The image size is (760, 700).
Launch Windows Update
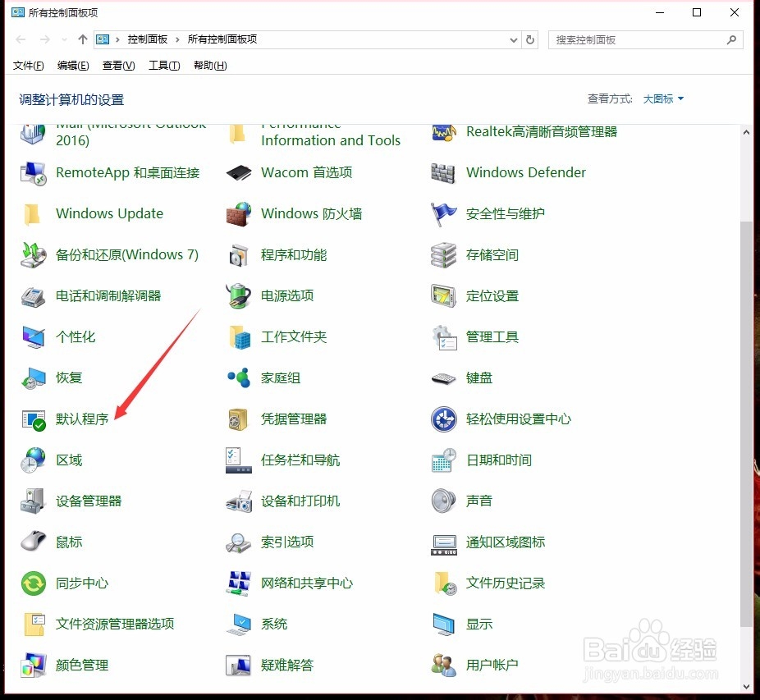tap(110, 213)
